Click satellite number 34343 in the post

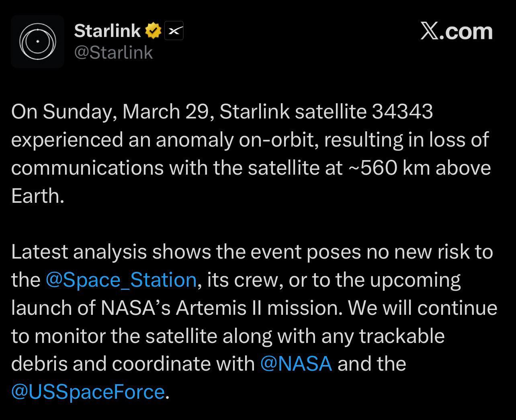click(402, 112)
